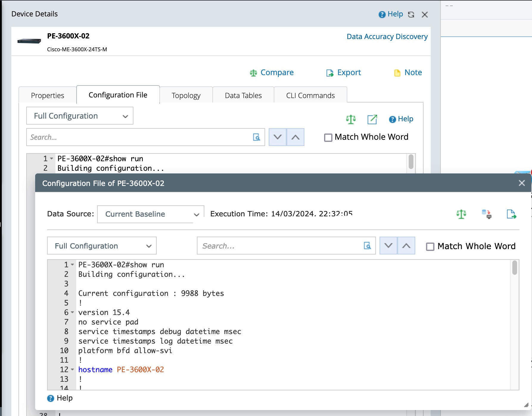The width and height of the screenshot is (532, 416).
Task: Click the data source device icon in the popup
Action: (x=486, y=214)
